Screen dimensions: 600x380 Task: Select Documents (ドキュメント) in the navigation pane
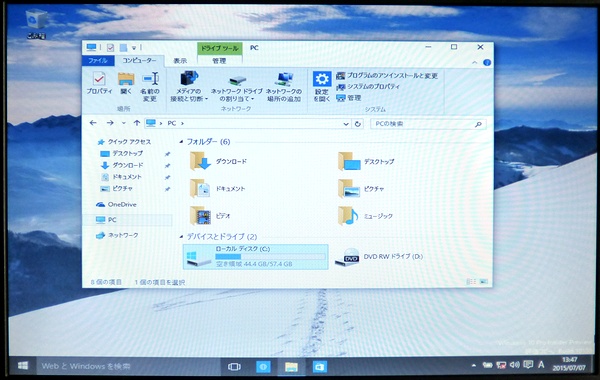(x=121, y=177)
